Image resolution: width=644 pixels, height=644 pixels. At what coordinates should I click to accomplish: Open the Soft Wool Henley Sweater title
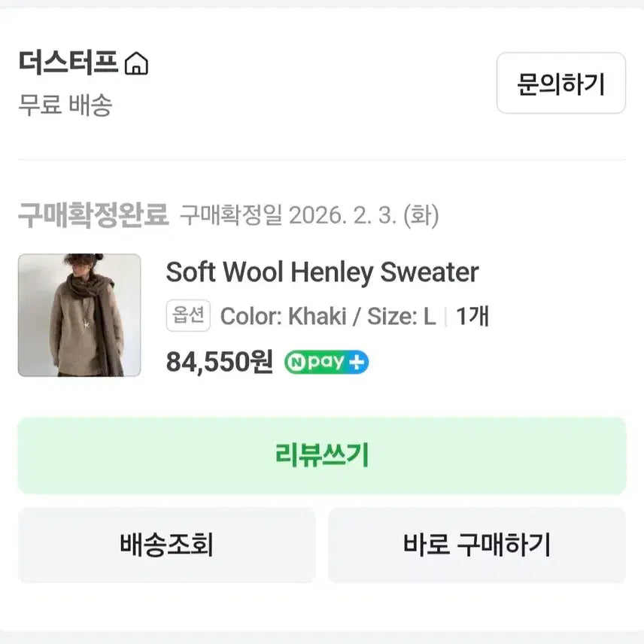coord(322,272)
